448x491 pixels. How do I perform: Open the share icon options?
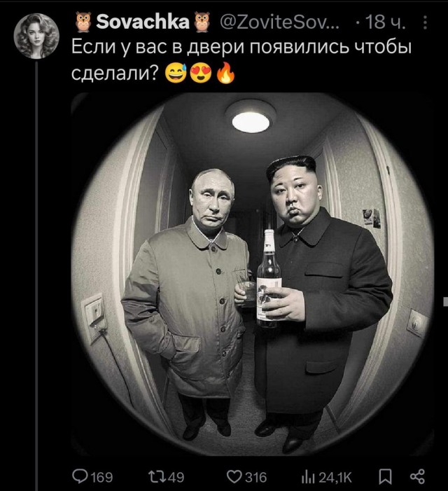tap(417, 476)
